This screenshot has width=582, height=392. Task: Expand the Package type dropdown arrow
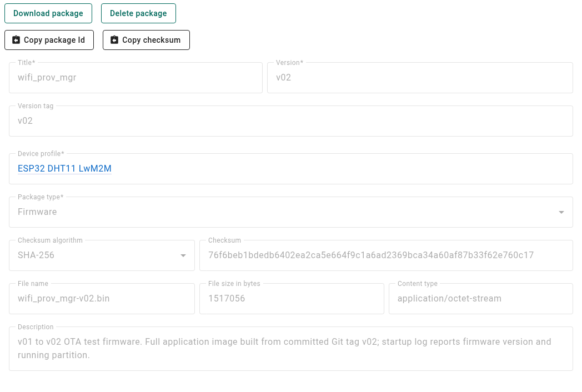tap(561, 212)
